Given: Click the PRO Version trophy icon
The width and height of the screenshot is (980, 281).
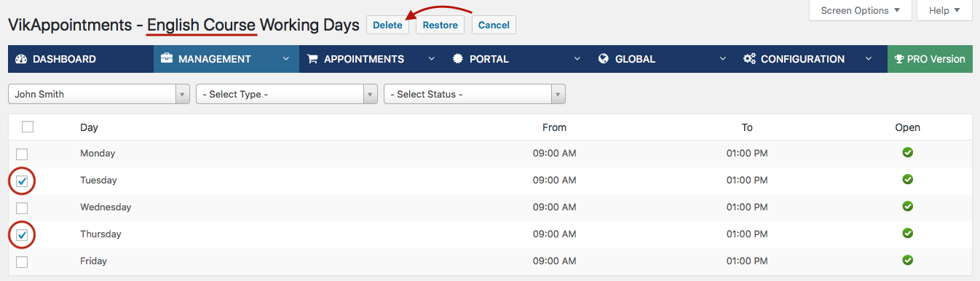Looking at the screenshot, I should 899,59.
